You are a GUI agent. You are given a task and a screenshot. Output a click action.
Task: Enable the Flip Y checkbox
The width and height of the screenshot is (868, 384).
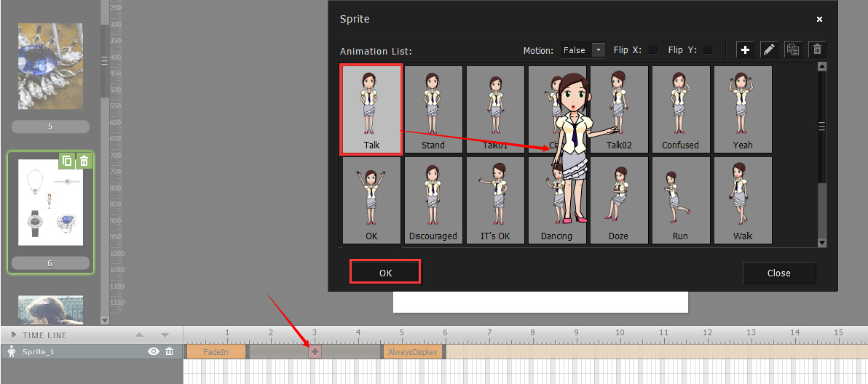coord(707,49)
